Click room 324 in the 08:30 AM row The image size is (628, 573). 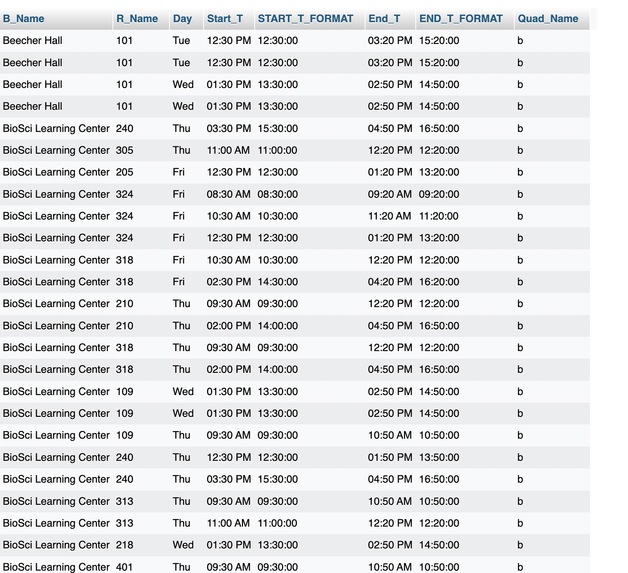tap(125, 194)
